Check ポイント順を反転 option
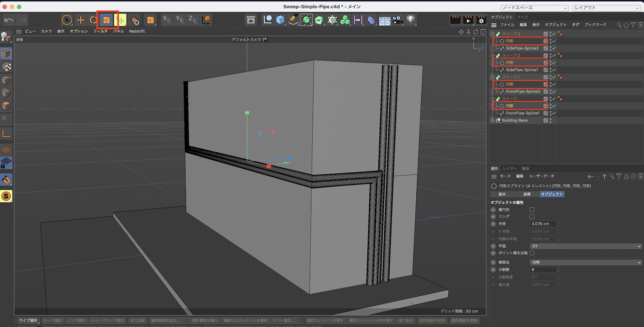The image size is (644, 327). [x=532, y=253]
